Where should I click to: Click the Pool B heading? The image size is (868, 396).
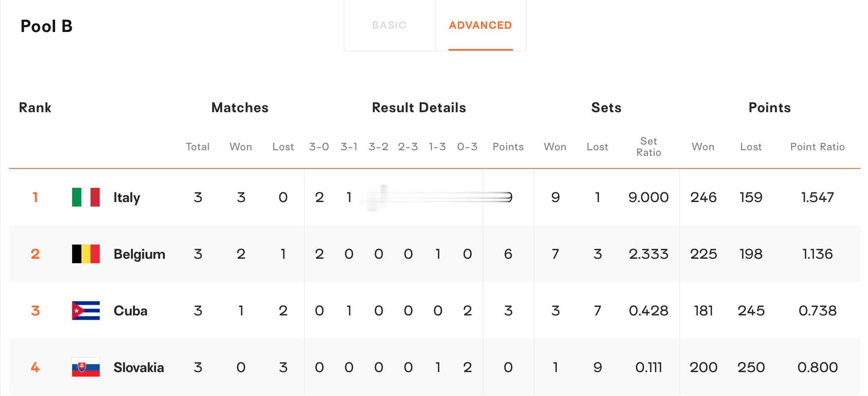tap(47, 26)
